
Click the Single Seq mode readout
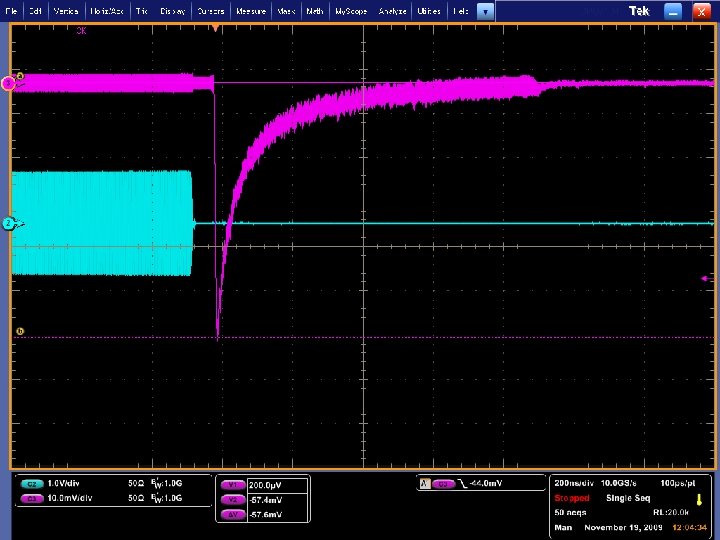tap(628, 498)
